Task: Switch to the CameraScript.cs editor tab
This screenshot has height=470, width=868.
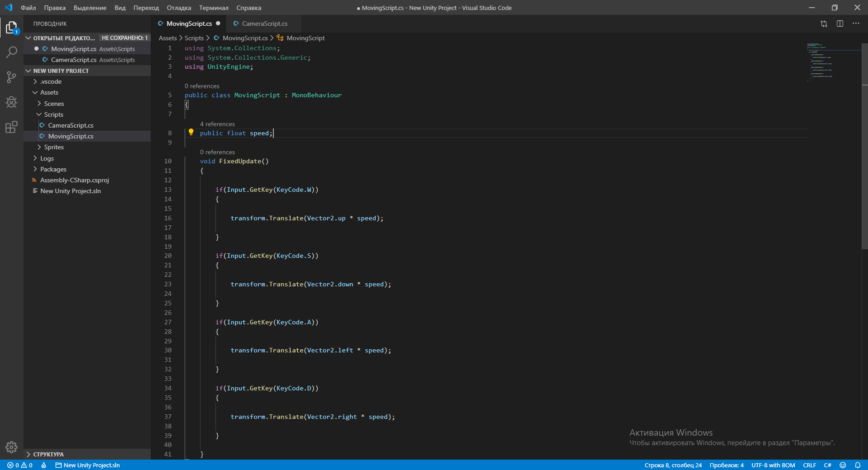Action: 264,24
